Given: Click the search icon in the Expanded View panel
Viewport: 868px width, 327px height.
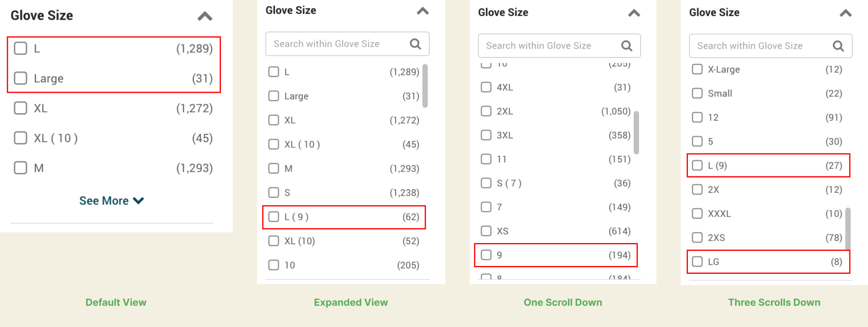Looking at the screenshot, I should (x=415, y=43).
